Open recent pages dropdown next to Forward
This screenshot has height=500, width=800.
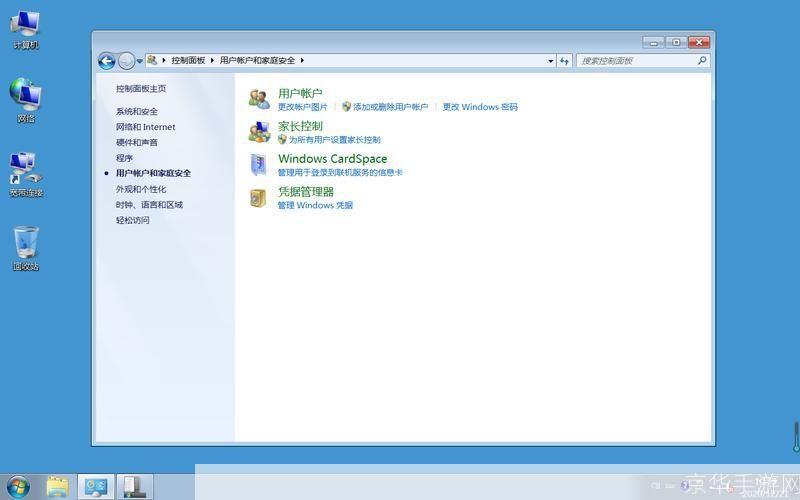[x=139, y=61]
